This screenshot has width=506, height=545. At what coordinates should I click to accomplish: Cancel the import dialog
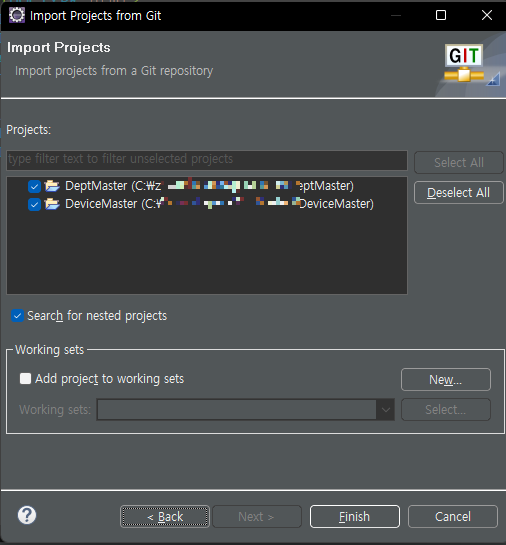[453, 516]
